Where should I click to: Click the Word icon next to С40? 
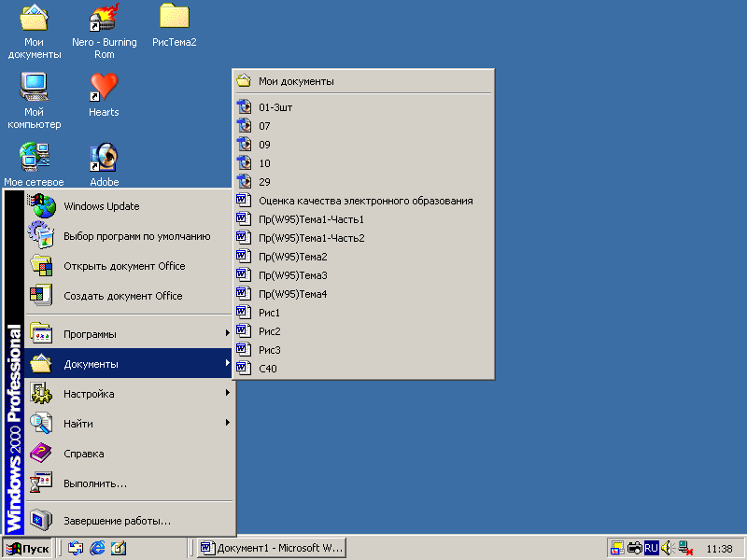tap(244, 368)
